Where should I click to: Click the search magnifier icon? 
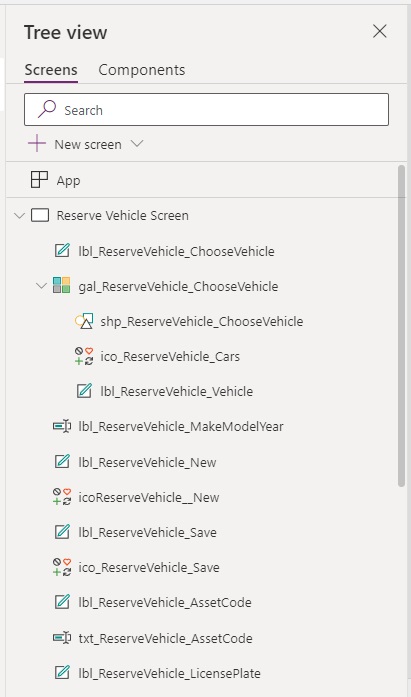[47, 109]
